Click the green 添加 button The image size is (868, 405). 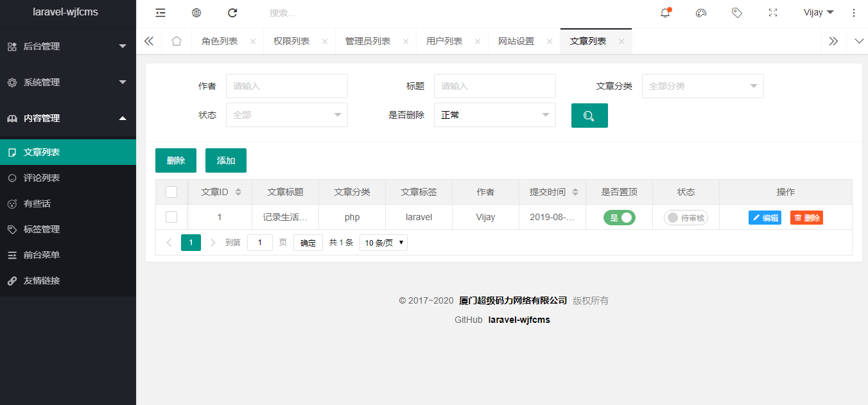(x=226, y=160)
